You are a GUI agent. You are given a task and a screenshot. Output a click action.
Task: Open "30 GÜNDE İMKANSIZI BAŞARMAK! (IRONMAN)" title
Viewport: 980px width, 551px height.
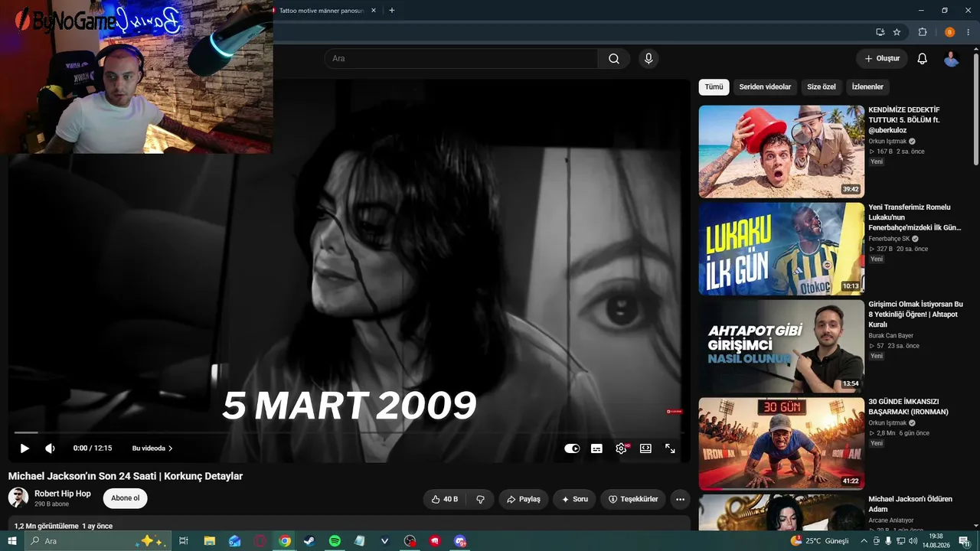908,406
